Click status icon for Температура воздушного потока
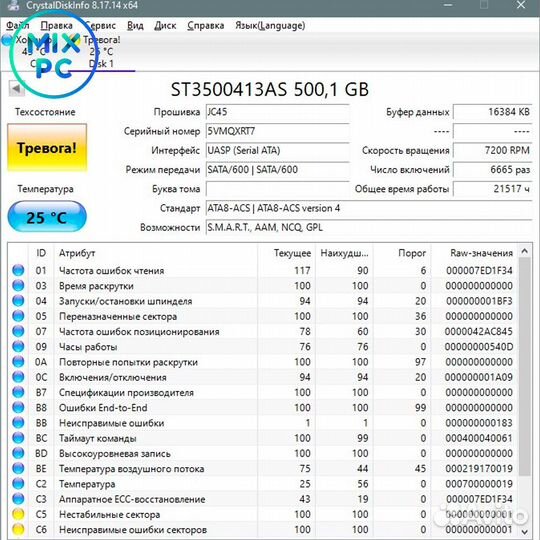 pos(18,468)
